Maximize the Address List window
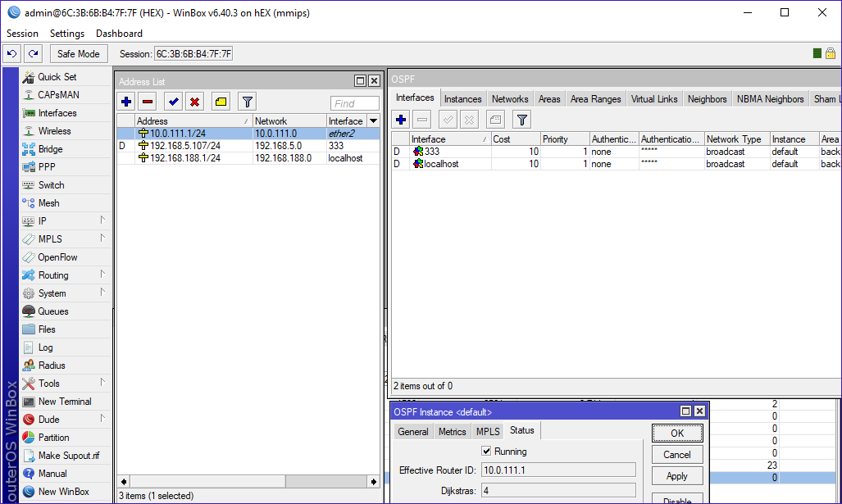842x504 pixels. click(x=360, y=81)
